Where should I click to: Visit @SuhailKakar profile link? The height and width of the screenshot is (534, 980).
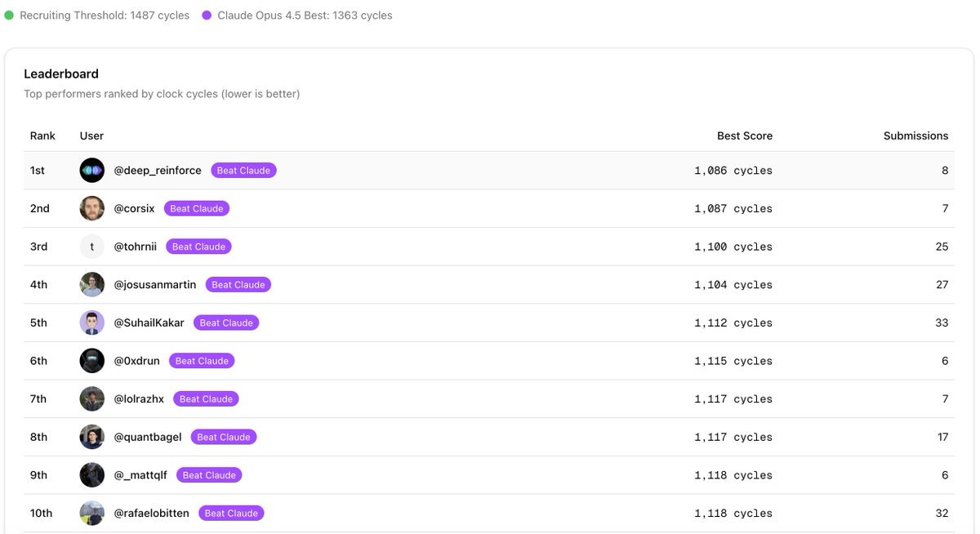click(x=149, y=323)
